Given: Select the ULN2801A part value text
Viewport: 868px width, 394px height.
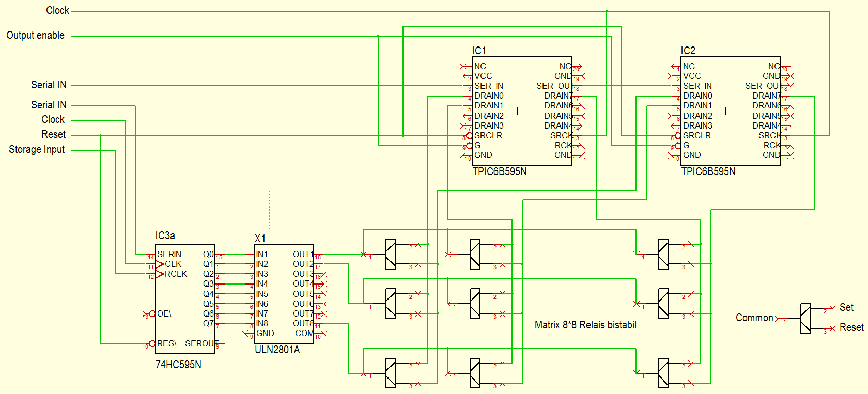Looking at the screenshot, I should point(277,350).
